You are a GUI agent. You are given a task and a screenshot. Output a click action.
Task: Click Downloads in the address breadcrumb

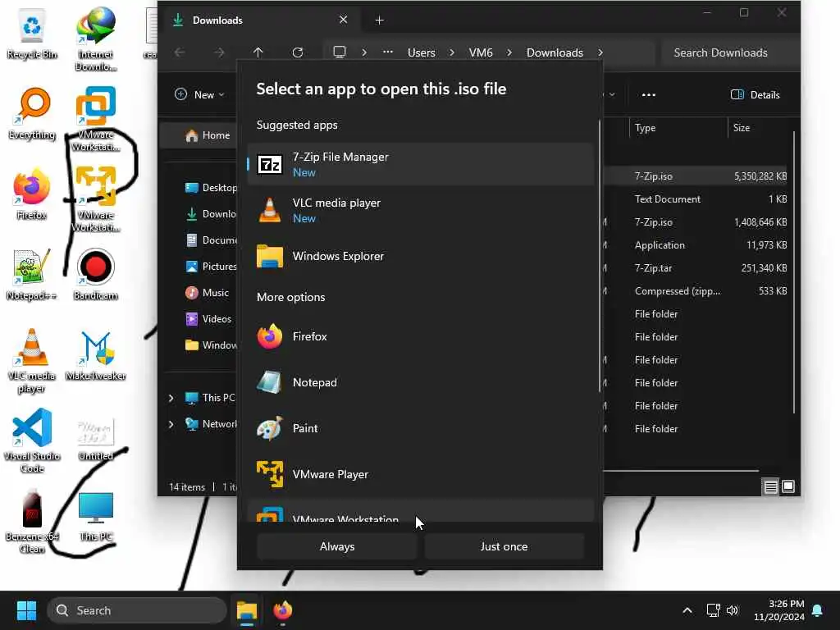tap(555, 52)
